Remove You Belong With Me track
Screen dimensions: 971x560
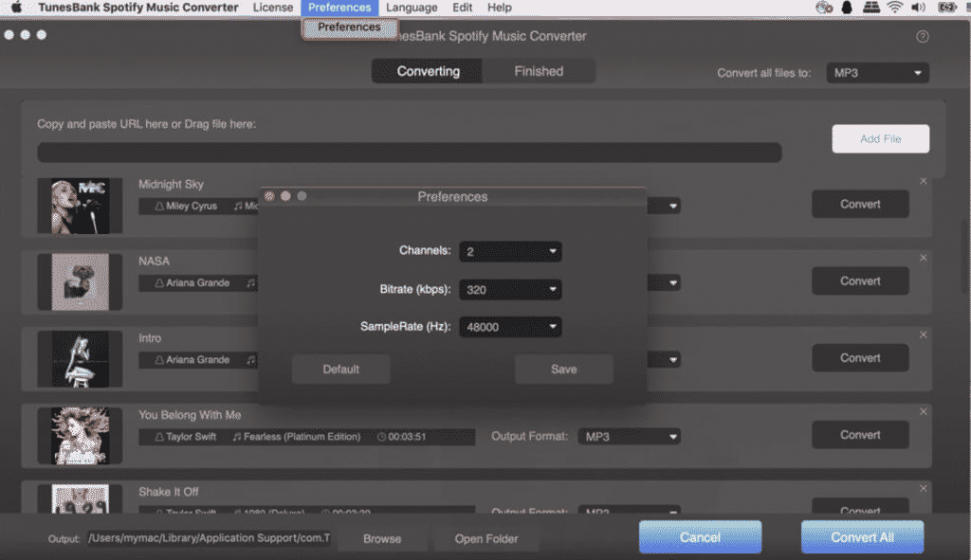click(923, 411)
